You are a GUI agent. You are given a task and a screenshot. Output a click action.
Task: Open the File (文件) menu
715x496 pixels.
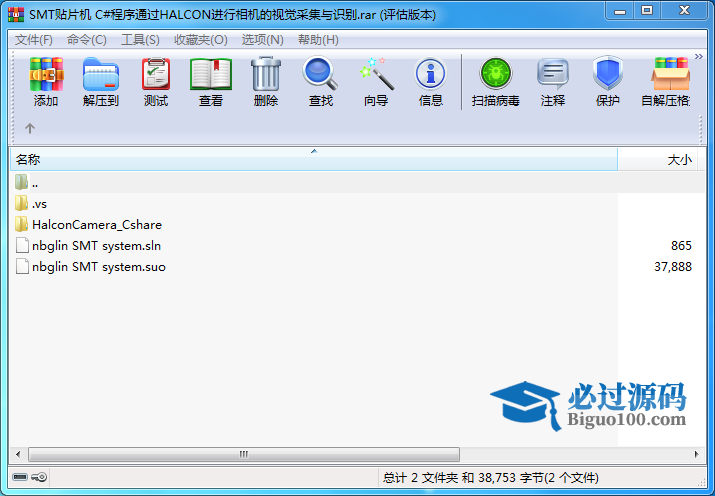34,40
